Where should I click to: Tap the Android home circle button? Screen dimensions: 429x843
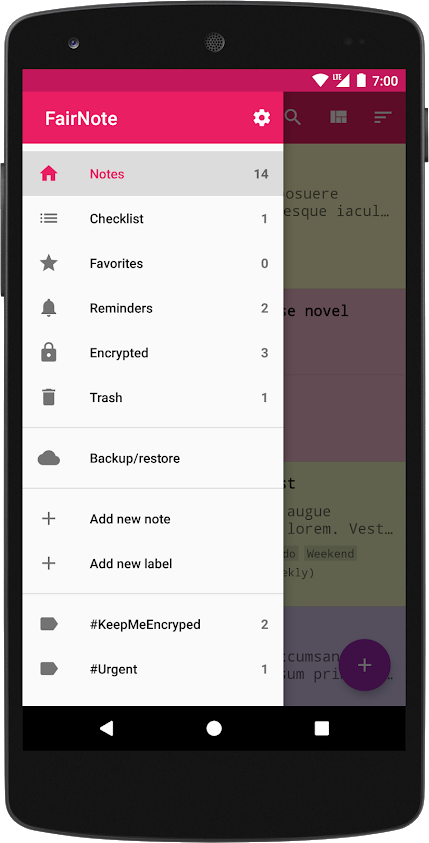pyautogui.click(x=214, y=728)
